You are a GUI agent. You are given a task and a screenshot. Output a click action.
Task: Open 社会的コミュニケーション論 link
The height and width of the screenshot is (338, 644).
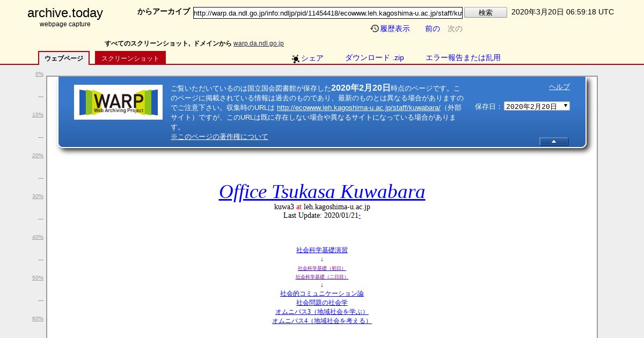322,293
